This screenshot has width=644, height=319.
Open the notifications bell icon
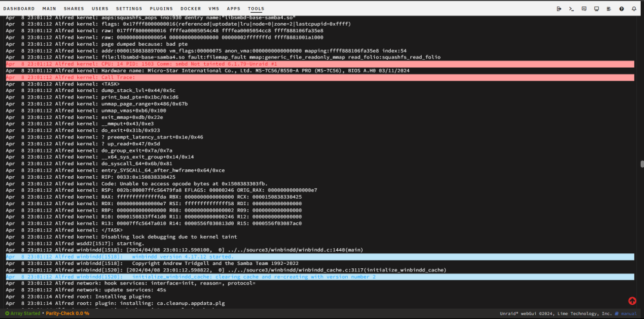pyautogui.click(x=634, y=8)
